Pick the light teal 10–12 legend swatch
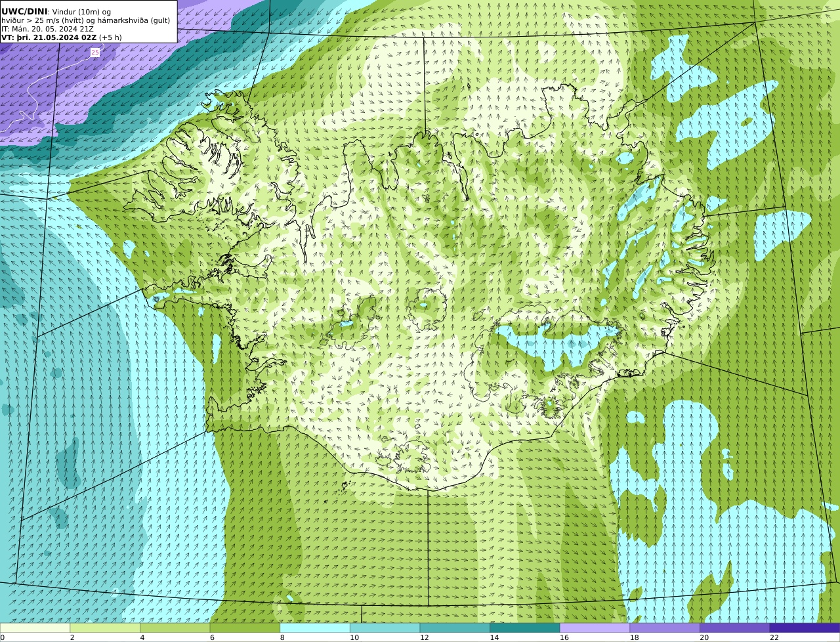The height and width of the screenshot is (642, 840). click(385, 628)
